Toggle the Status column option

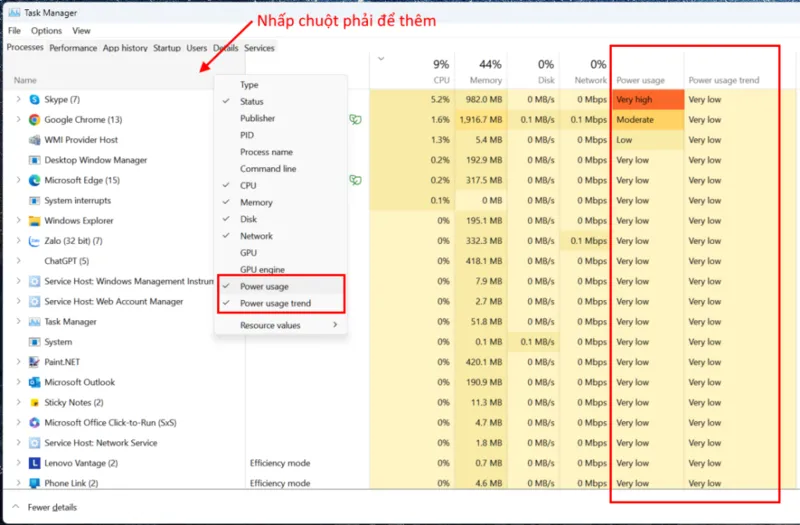pos(281,102)
